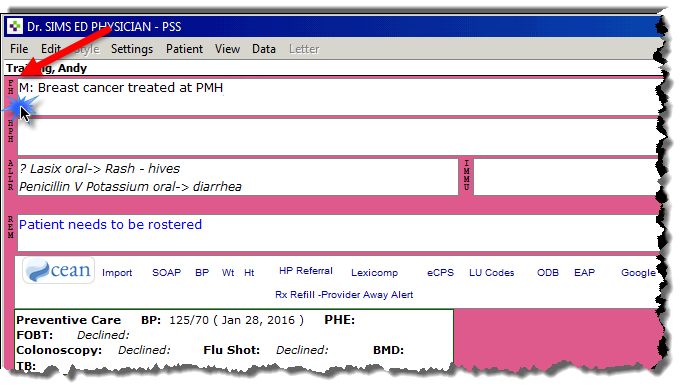Open the Settings menu
The width and height of the screenshot is (698, 391).
[132, 49]
